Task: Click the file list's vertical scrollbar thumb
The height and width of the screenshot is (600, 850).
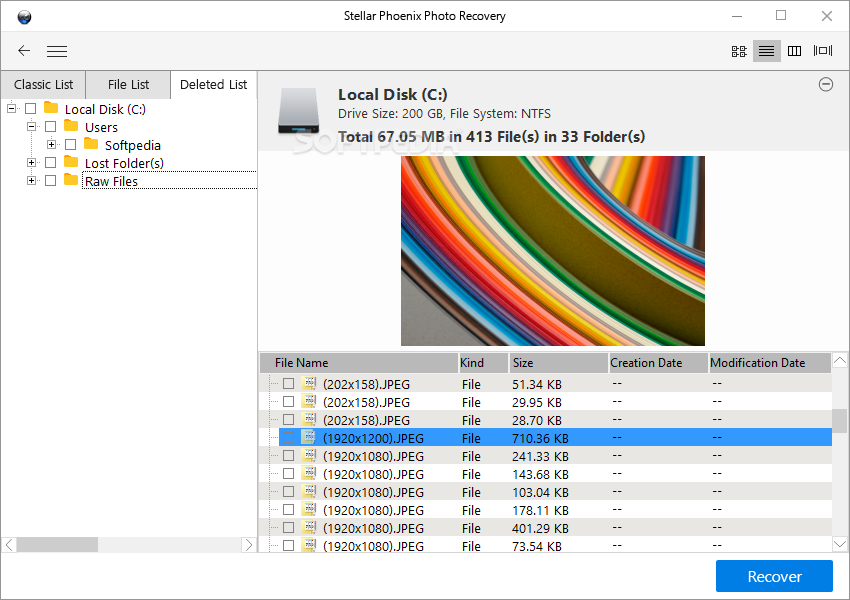Action: [840, 421]
